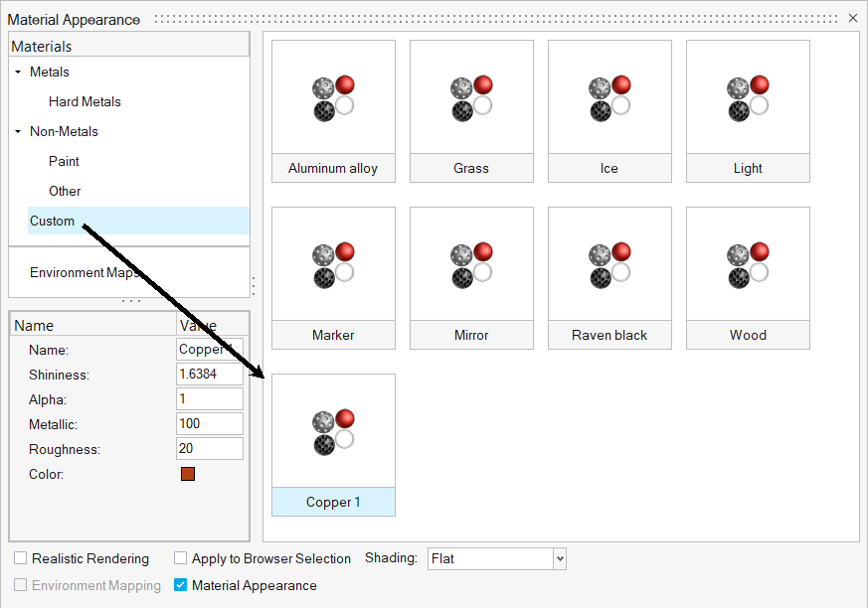Select the Paint category in tree
The width and height of the screenshot is (868, 608).
click(64, 161)
